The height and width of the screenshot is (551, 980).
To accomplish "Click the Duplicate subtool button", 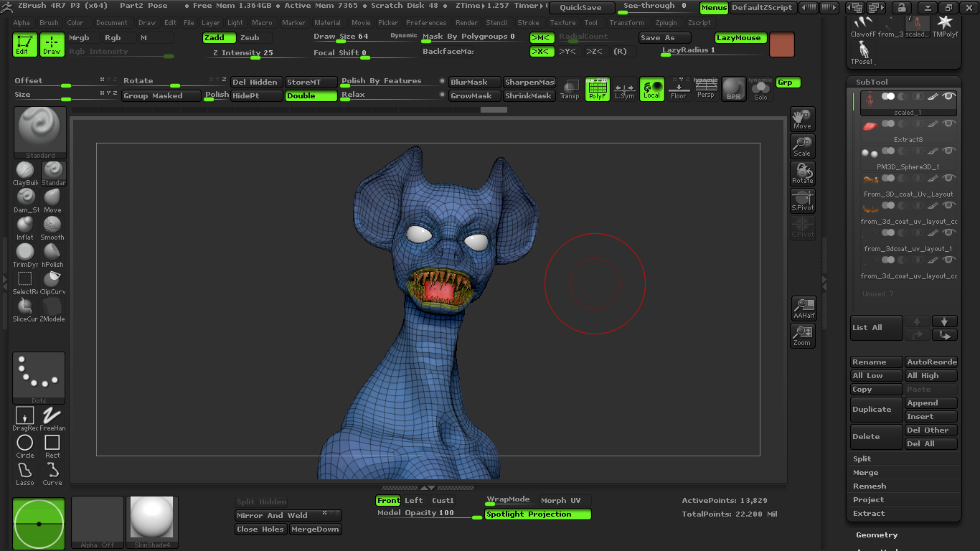I will tap(876, 410).
